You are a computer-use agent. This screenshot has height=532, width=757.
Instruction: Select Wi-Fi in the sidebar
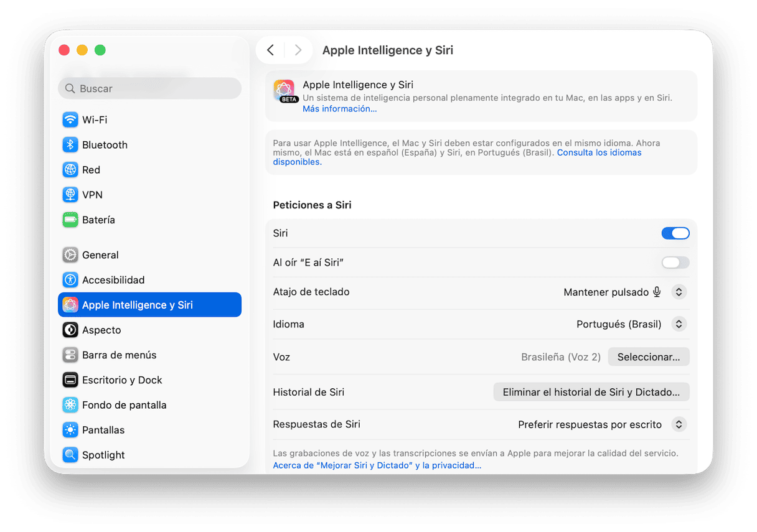coord(149,119)
